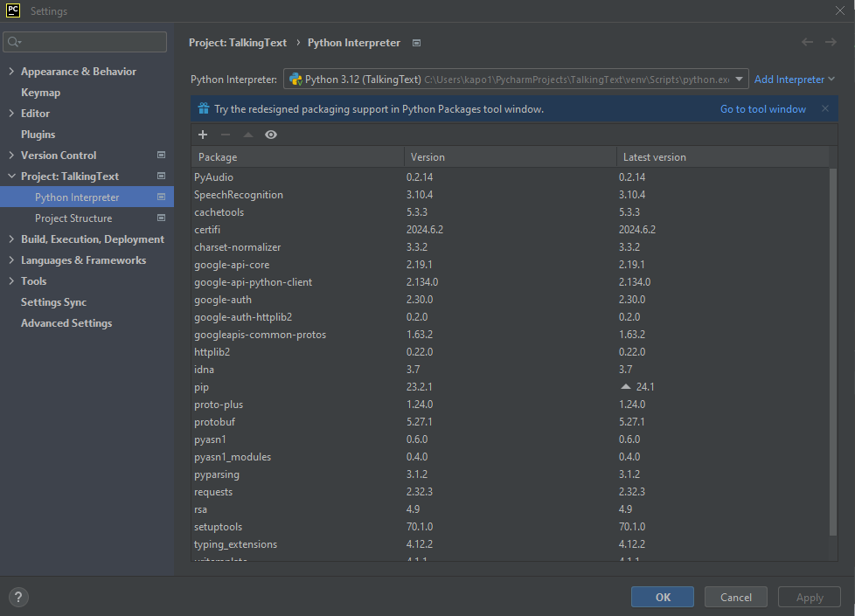This screenshot has height=616, width=855.
Task: Expand the Version Control section
Action: [11, 155]
